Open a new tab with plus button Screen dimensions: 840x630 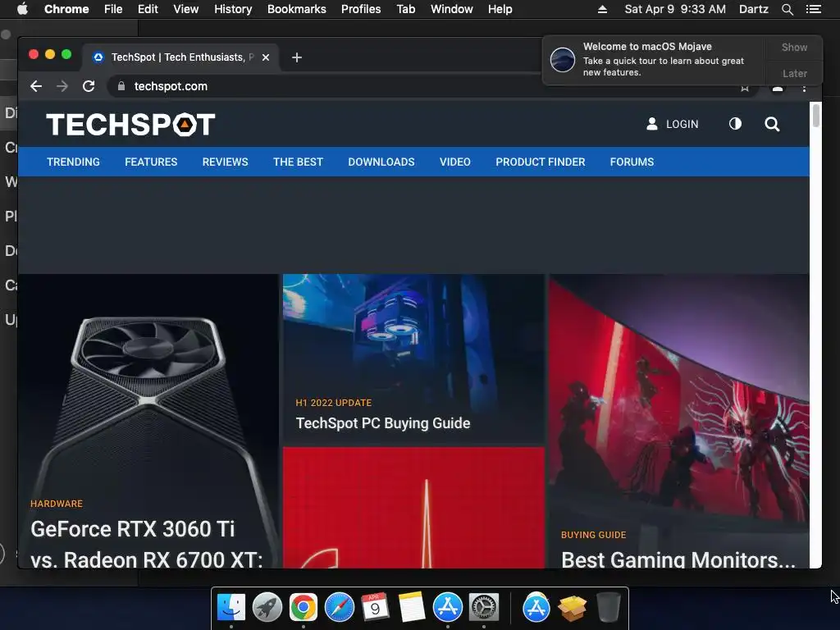[297, 57]
